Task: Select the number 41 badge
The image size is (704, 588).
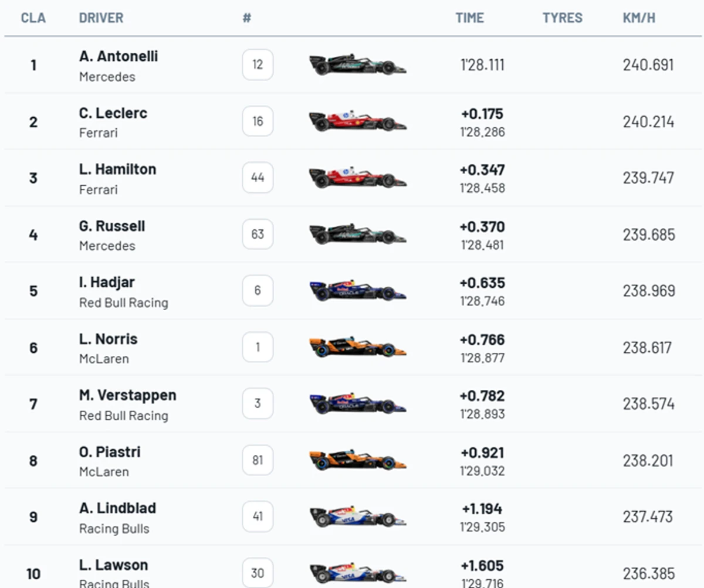Action: click(258, 516)
